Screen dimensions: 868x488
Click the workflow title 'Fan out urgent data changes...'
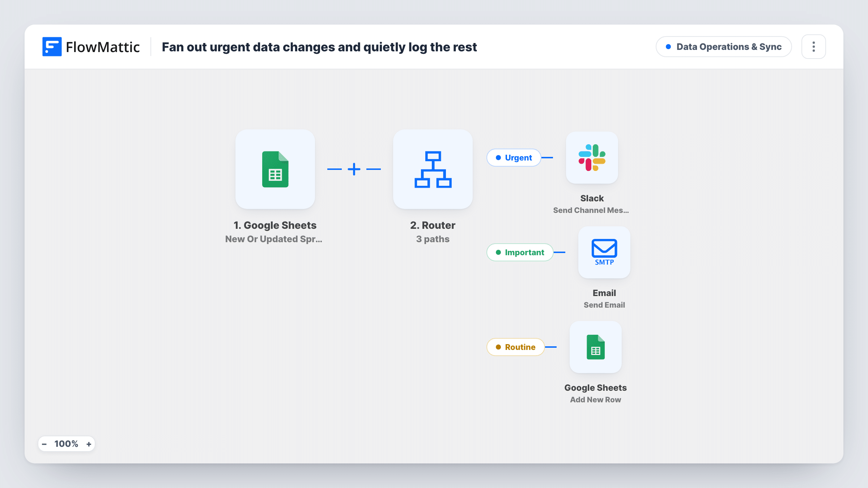[319, 47]
